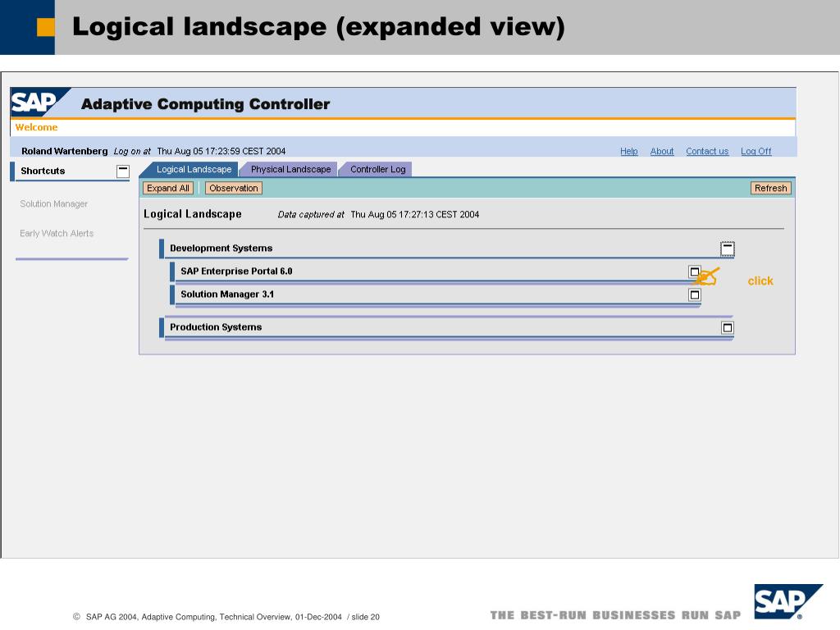
Task: Click the user name Roland Wartenberg
Action: tap(64, 151)
